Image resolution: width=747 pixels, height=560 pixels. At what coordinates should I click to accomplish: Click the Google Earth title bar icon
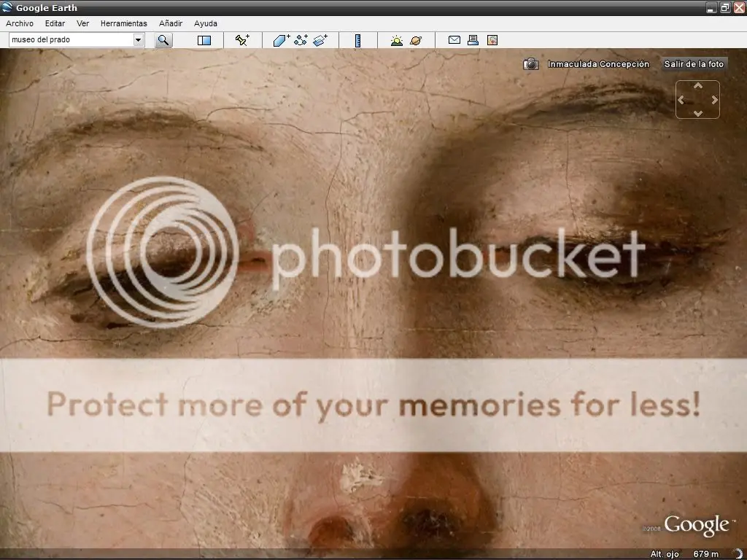(7, 7)
